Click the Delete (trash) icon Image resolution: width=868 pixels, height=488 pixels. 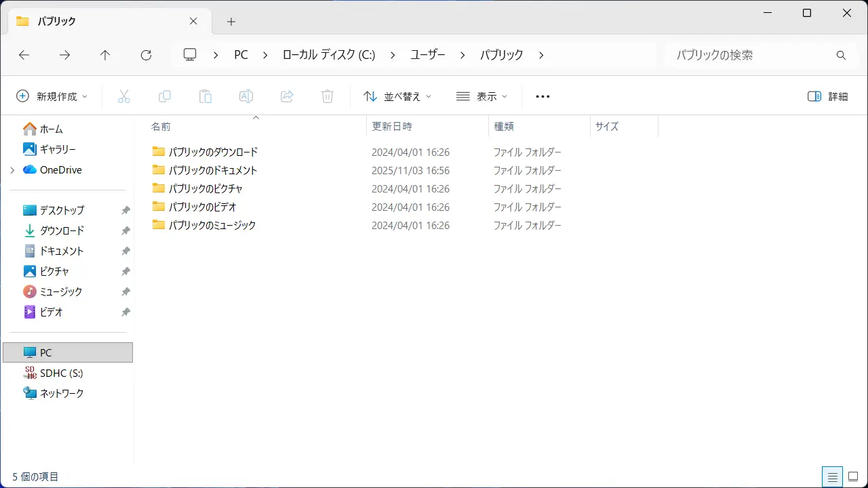point(328,96)
